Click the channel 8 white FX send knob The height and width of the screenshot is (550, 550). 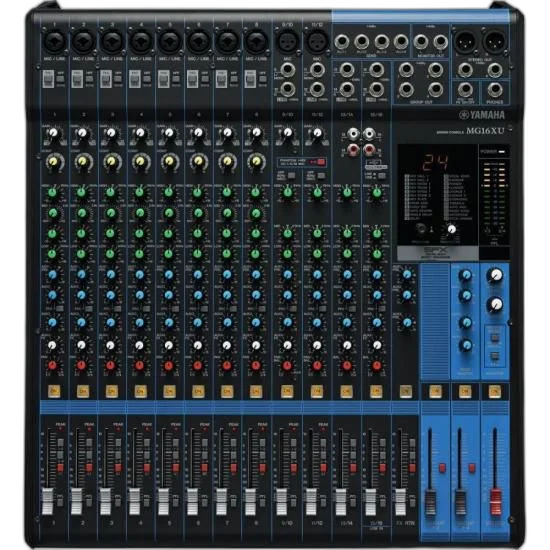tap(256, 345)
